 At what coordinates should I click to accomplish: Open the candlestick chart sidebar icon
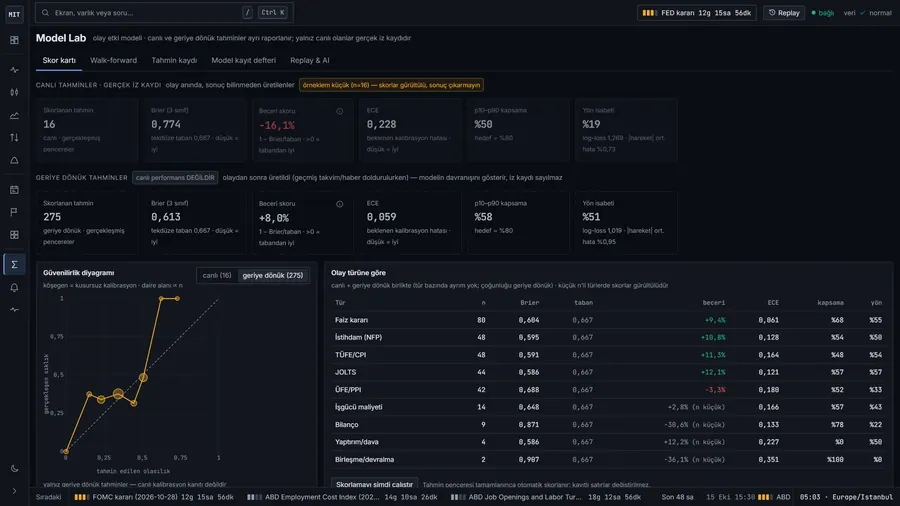point(14,92)
